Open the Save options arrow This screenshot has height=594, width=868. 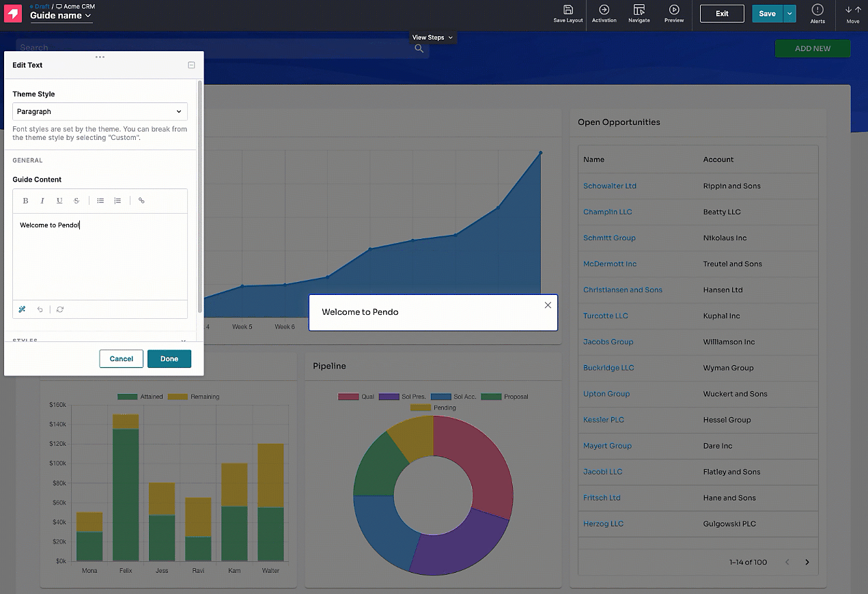789,14
